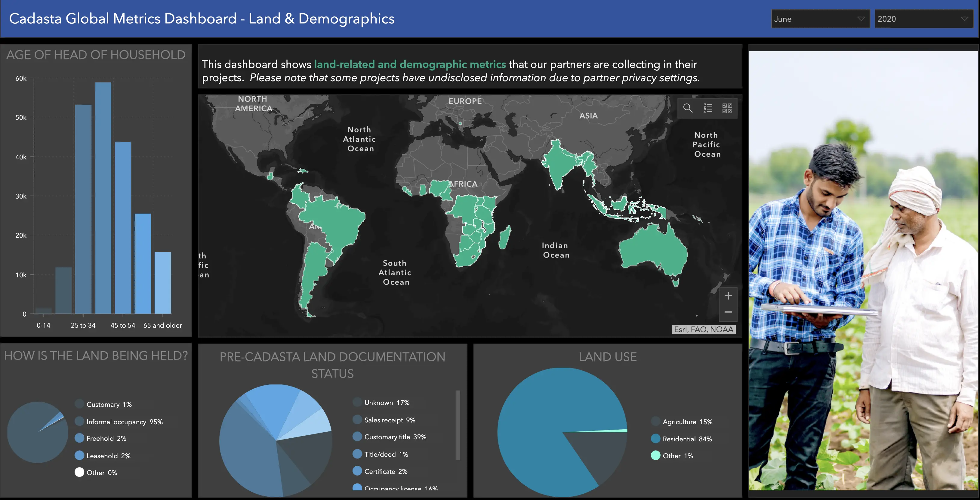This screenshot has width=980, height=500.
Task: Click the Customary 1% legend swatch
Action: (79, 404)
